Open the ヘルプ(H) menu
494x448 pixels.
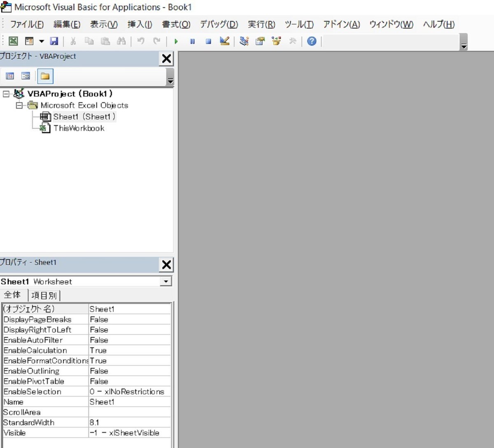pyautogui.click(x=439, y=24)
